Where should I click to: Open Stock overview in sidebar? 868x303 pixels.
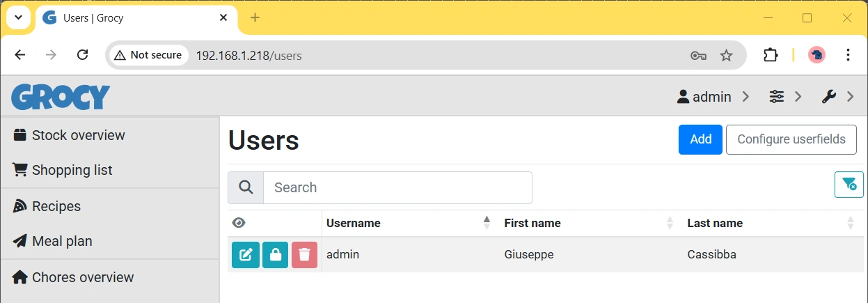click(110, 135)
